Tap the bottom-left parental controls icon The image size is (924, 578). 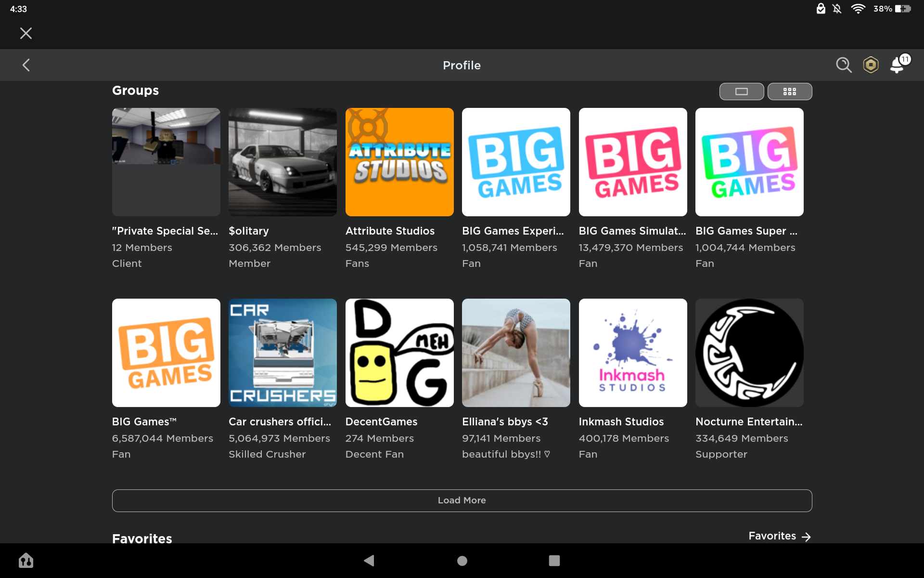[26, 560]
